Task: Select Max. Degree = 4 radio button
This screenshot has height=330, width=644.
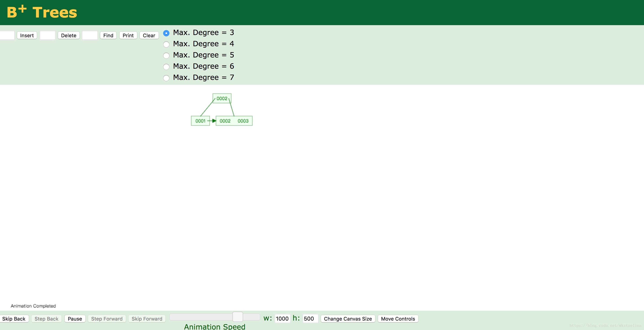Action: coord(166,44)
